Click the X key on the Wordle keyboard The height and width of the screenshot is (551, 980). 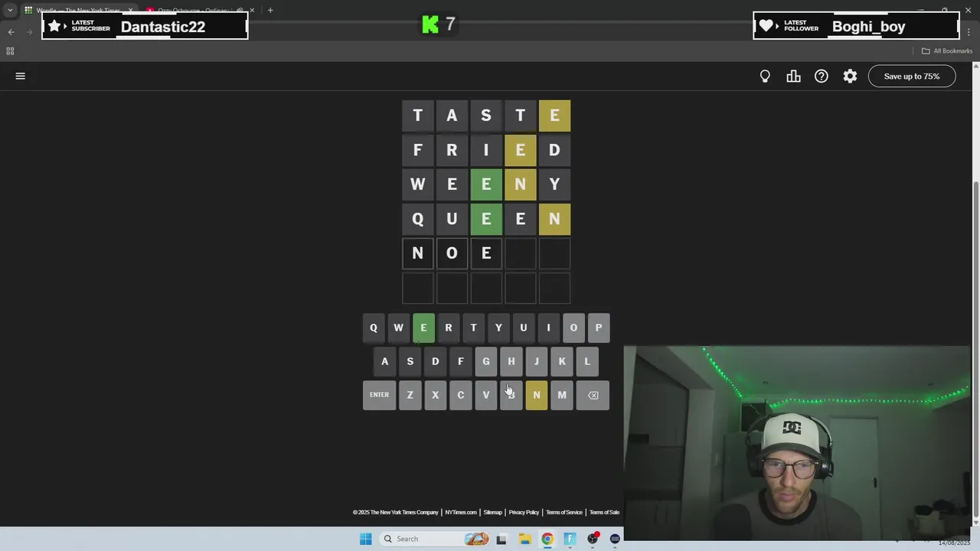point(435,395)
